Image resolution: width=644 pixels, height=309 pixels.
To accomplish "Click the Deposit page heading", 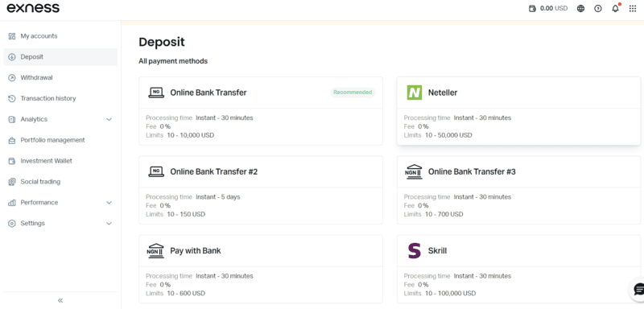I will click(x=162, y=42).
